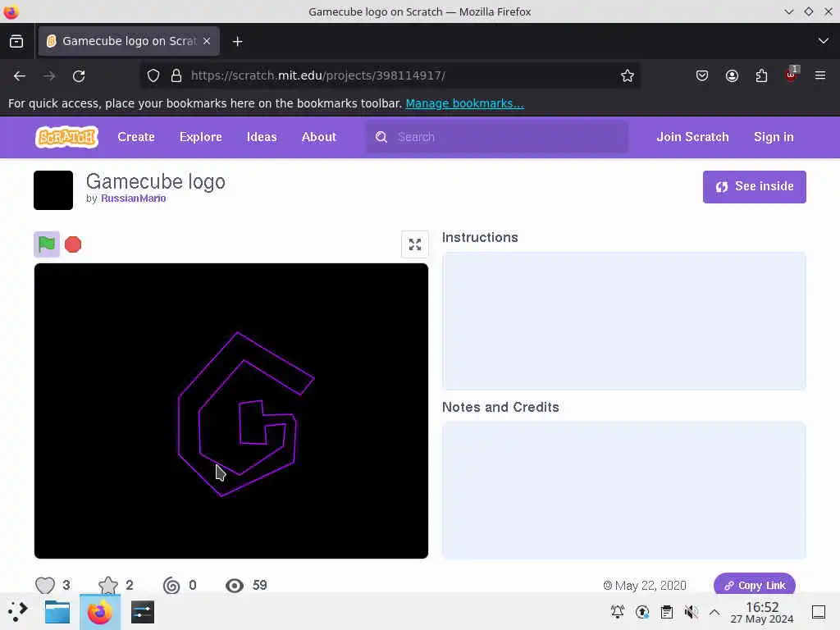Click the Firefox taskbar icon
Viewport: 840px width, 630px height.
pos(99,612)
